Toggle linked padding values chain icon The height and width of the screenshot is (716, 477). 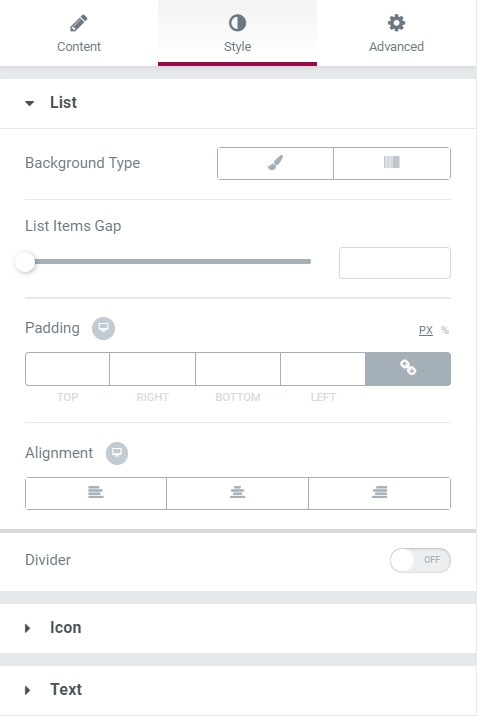[408, 369]
